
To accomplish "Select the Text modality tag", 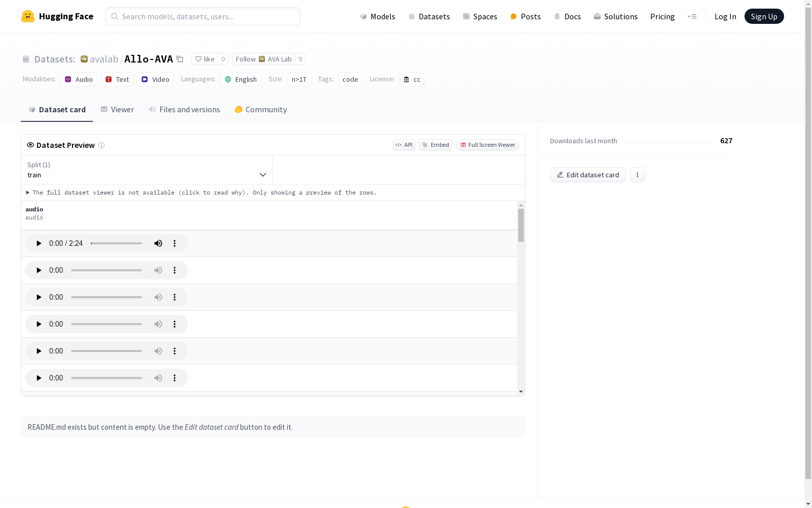I will [117, 79].
